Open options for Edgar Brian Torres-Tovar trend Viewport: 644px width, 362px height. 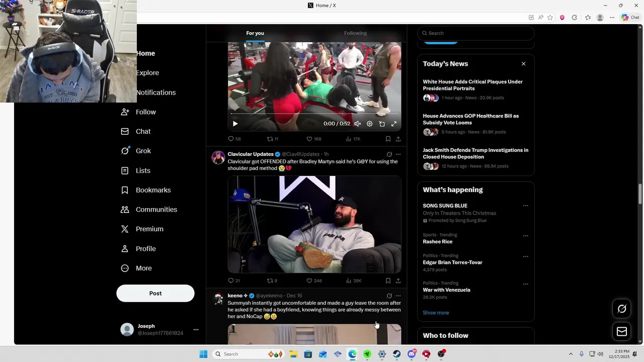[525, 256]
